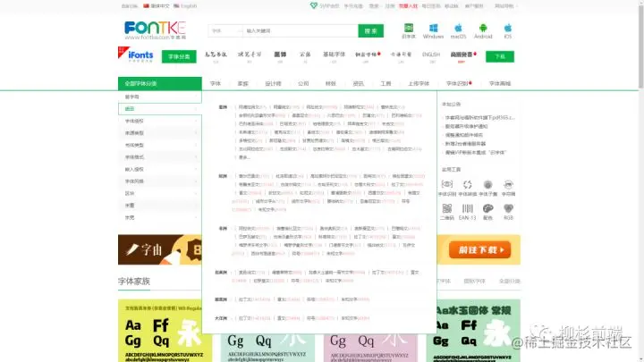Open the Songti font style sample
The width and height of the screenshot is (644, 362).
305,56
